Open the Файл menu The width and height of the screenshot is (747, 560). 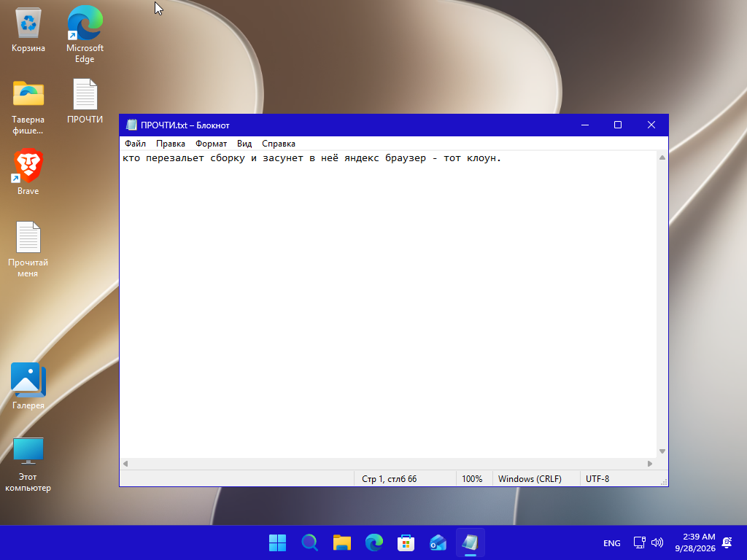pos(135,144)
